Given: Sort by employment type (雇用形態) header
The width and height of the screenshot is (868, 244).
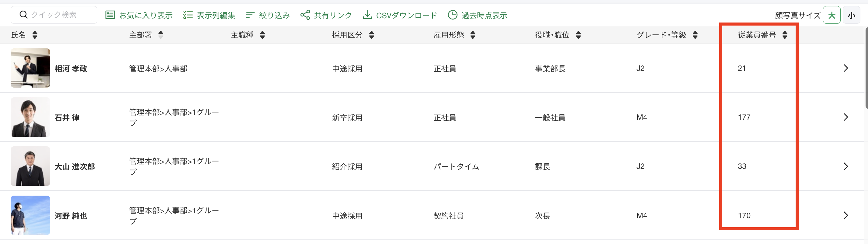Looking at the screenshot, I should [473, 35].
